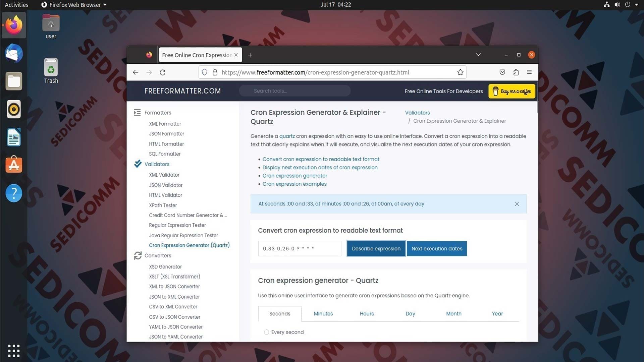Open XPath Tester in sidebar
The width and height of the screenshot is (644, 362).
pos(163,205)
